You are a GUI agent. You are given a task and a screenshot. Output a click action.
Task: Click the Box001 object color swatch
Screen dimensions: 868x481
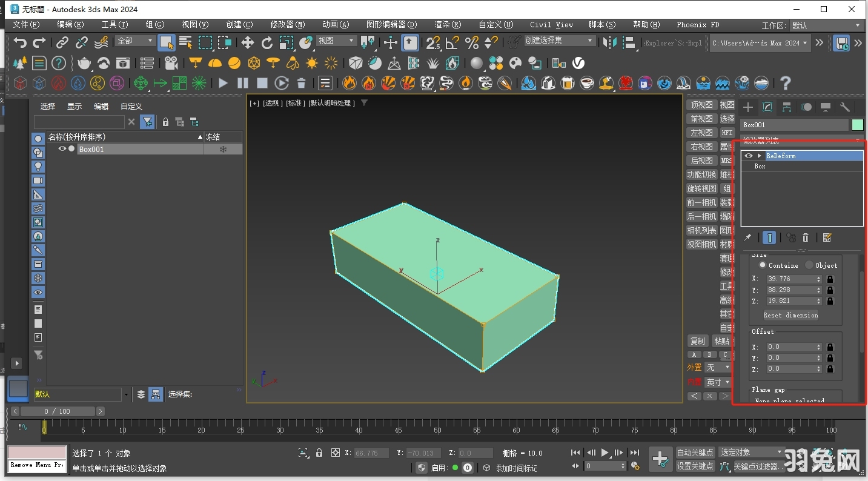(858, 125)
